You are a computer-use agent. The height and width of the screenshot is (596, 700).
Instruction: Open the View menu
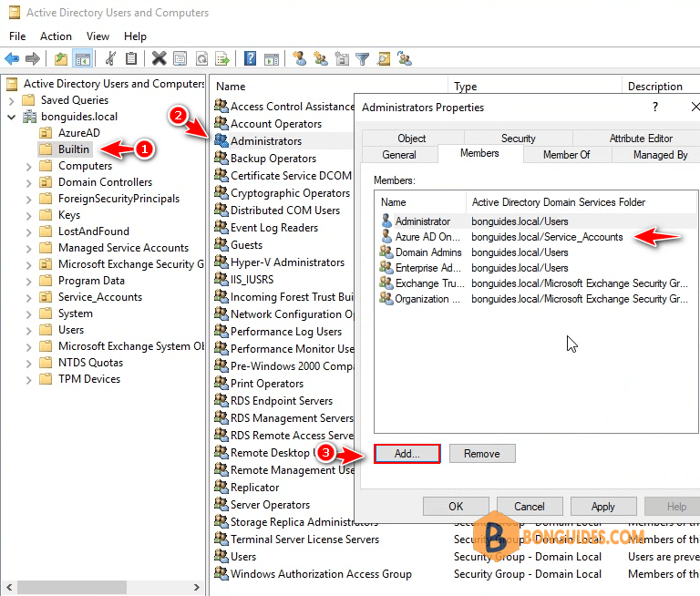pyautogui.click(x=98, y=36)
